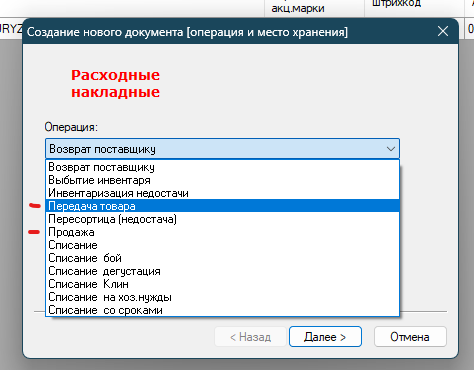Pick 'Пересортица (недостача)' from list

coord(222,219)
